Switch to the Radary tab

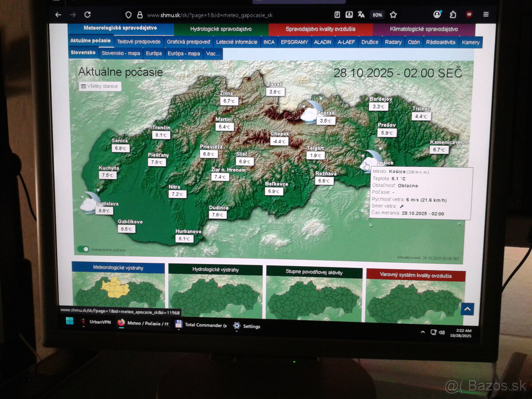tap(393, 42)
